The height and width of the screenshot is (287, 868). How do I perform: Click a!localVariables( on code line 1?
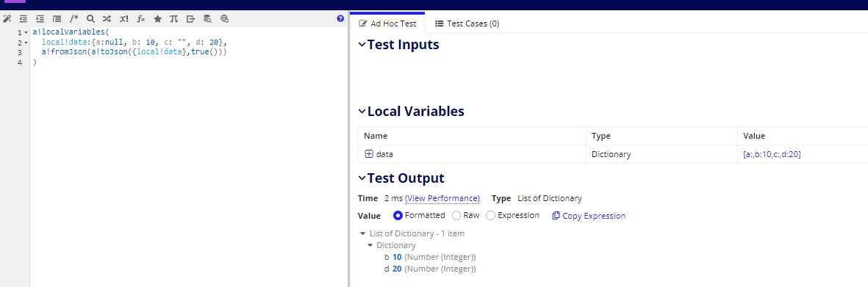tap(71, 32)
